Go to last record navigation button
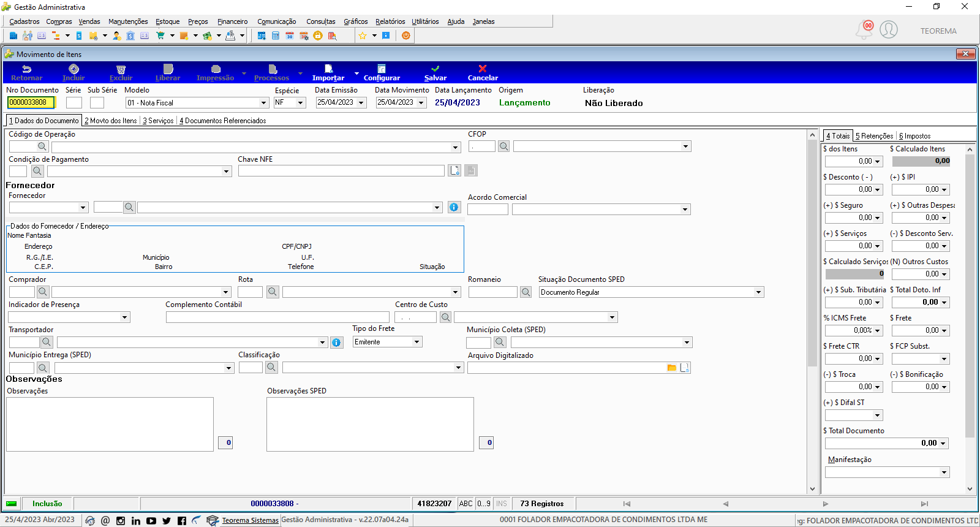This screenshot has height=527, width=980. [x=924, y=504]
